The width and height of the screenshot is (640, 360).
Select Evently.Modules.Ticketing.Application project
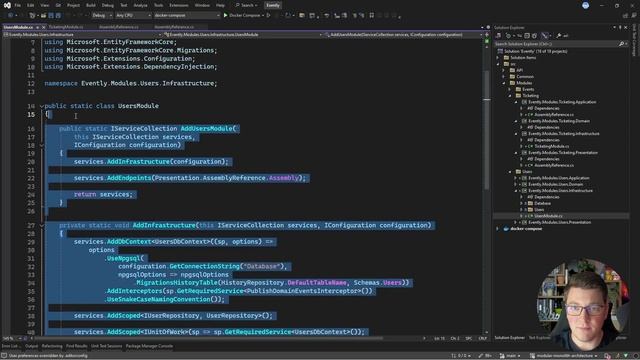pos(562,102)
